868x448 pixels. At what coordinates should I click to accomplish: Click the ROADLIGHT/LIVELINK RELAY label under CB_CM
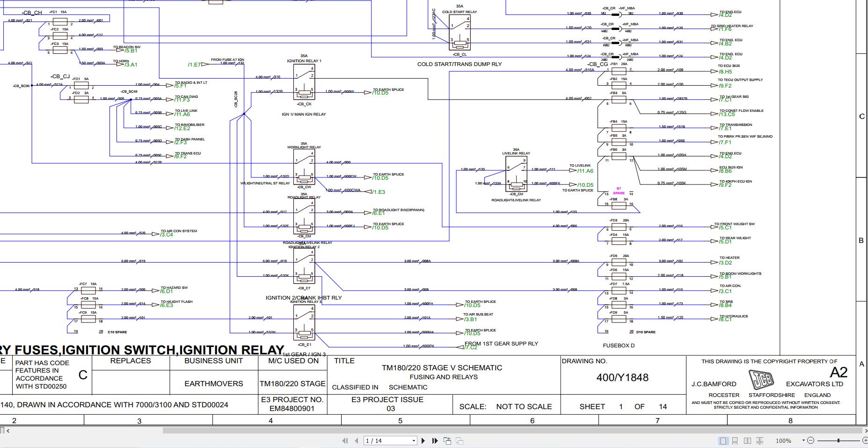516,200
